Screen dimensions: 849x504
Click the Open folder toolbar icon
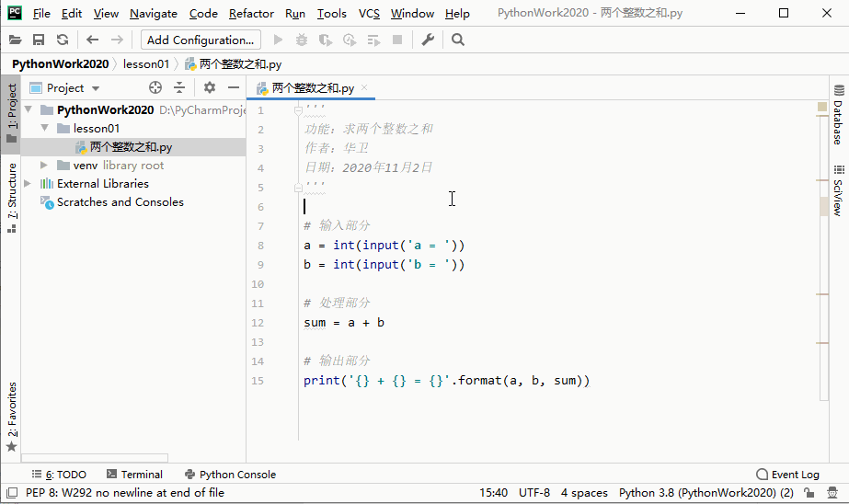click(15, 40)
